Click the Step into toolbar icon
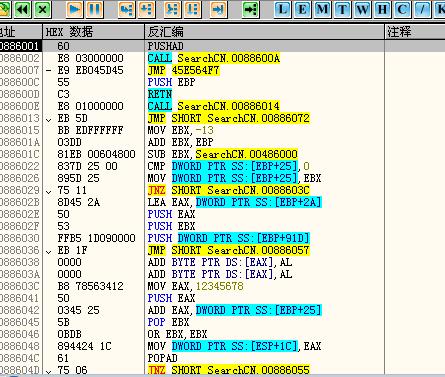Screen dimensions: 445x377 (x=126, y=9)
